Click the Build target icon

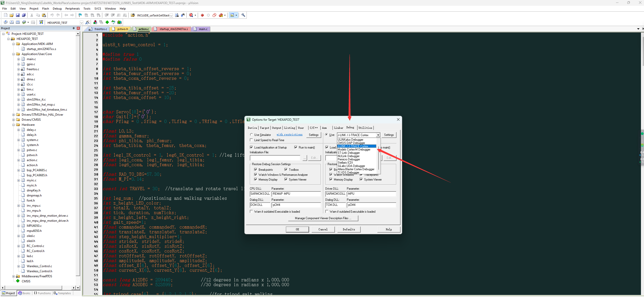pos(12,22)
